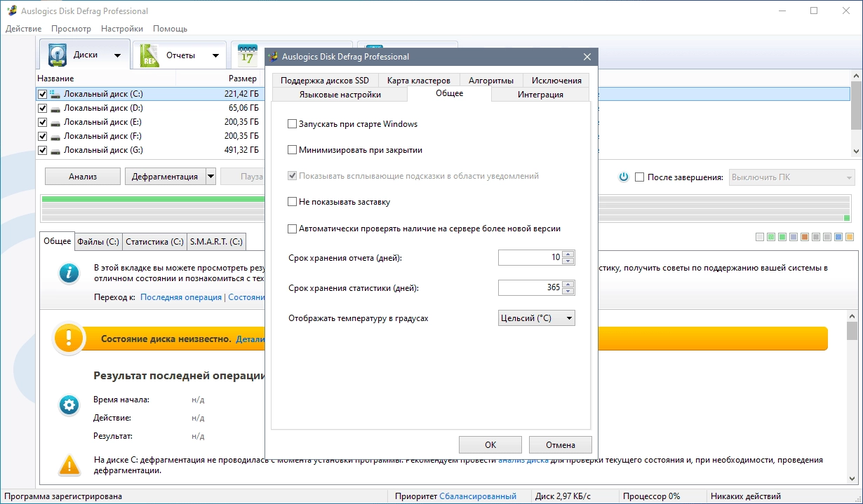Click the Дефрагментация button

166,177
